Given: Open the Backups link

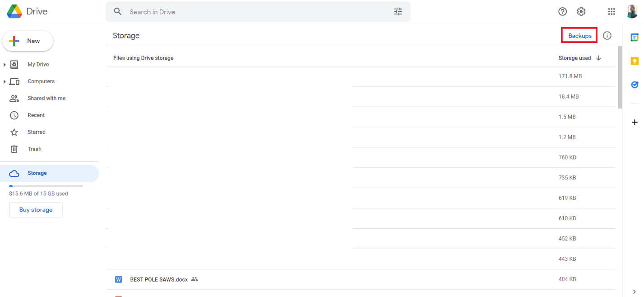Looking at the screenshot, I should (580, 36).
